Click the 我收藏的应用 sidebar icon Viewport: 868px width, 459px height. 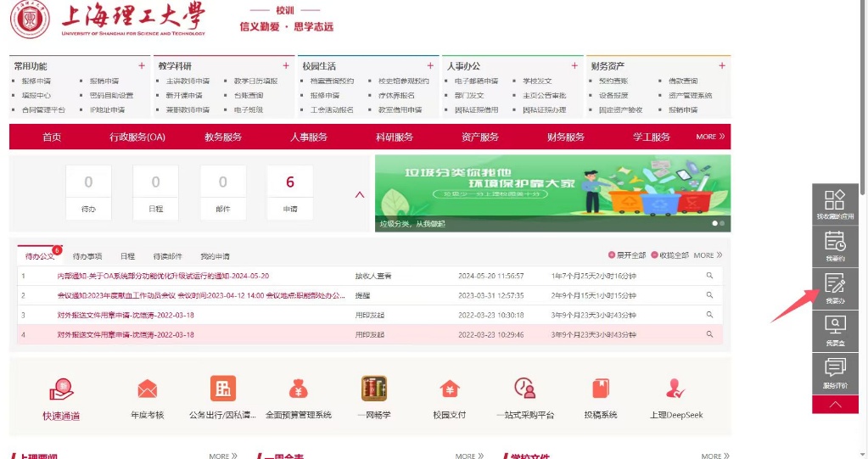click(x=835, y=204)
